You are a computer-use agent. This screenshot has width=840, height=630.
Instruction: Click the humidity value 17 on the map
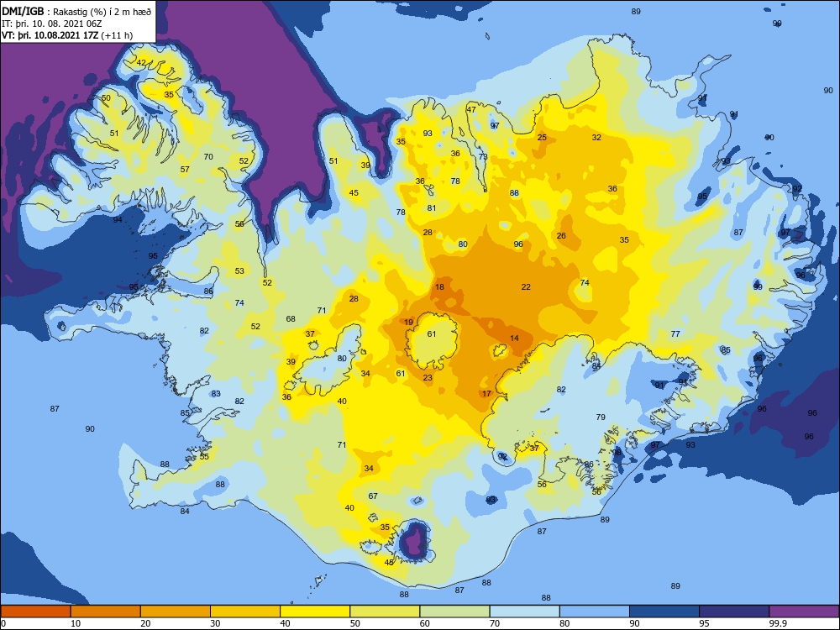pos(486,394)
